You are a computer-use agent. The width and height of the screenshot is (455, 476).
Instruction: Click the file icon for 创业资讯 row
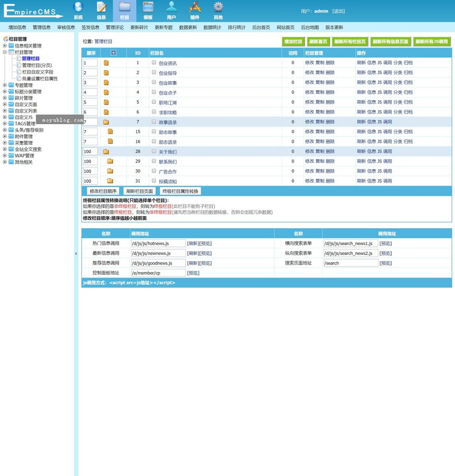click(106, 63)
